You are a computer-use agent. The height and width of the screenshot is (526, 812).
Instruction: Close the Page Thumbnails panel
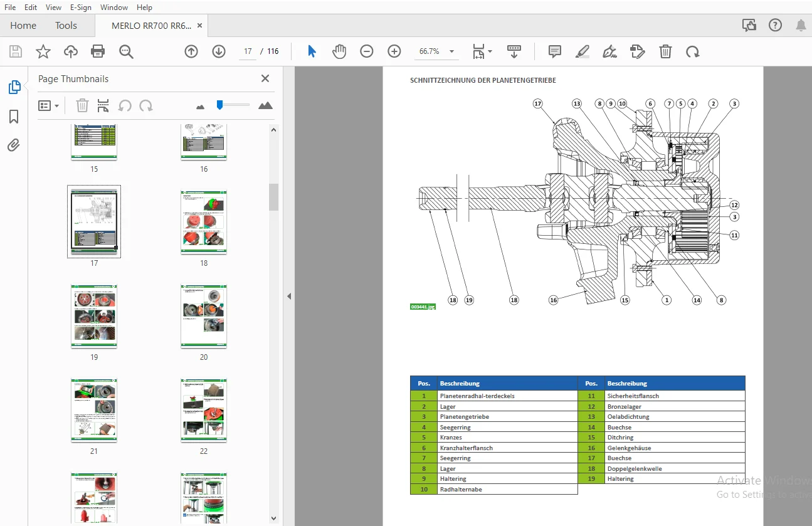pos(265,78)
